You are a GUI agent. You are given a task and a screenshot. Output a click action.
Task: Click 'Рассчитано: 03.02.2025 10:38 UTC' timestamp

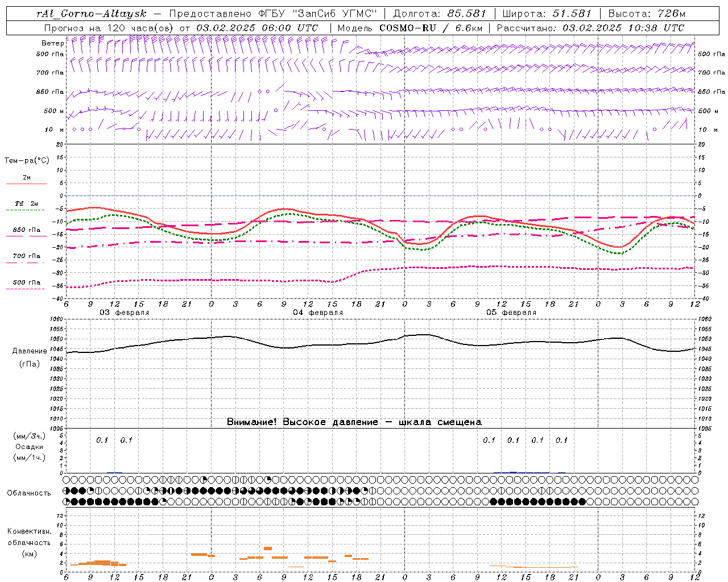pos(590,28)
